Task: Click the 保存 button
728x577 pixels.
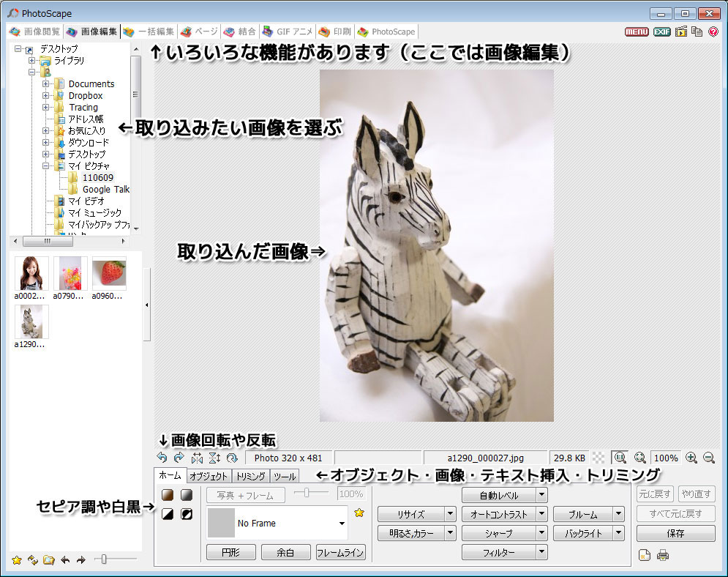Action: (x=675, y=533)
